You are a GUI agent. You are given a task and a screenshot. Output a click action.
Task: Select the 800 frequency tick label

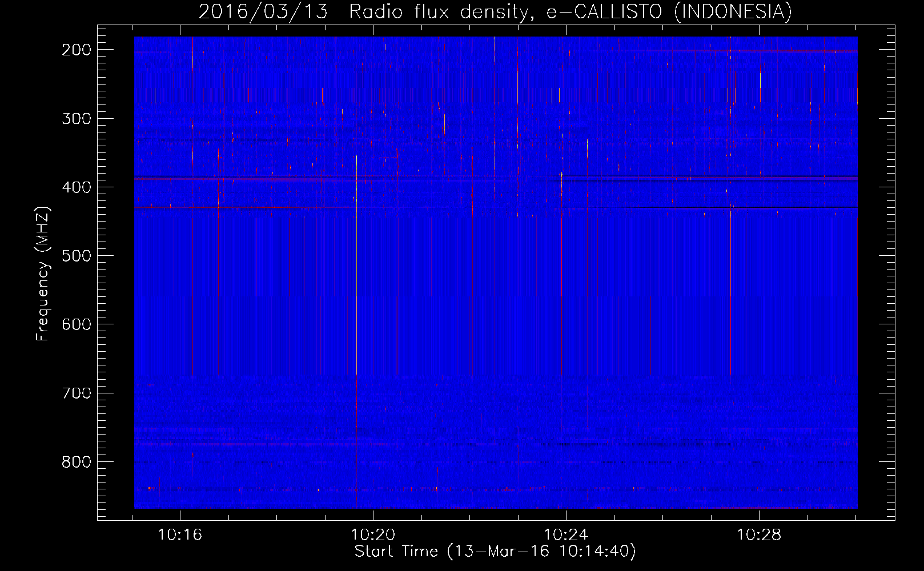tap(77, 461)
